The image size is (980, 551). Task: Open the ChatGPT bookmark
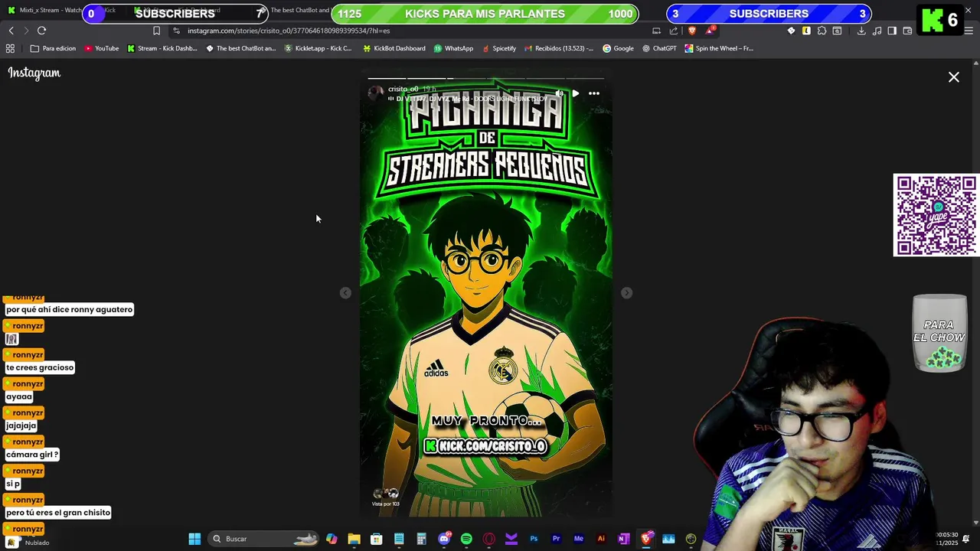tap(659, 48)
